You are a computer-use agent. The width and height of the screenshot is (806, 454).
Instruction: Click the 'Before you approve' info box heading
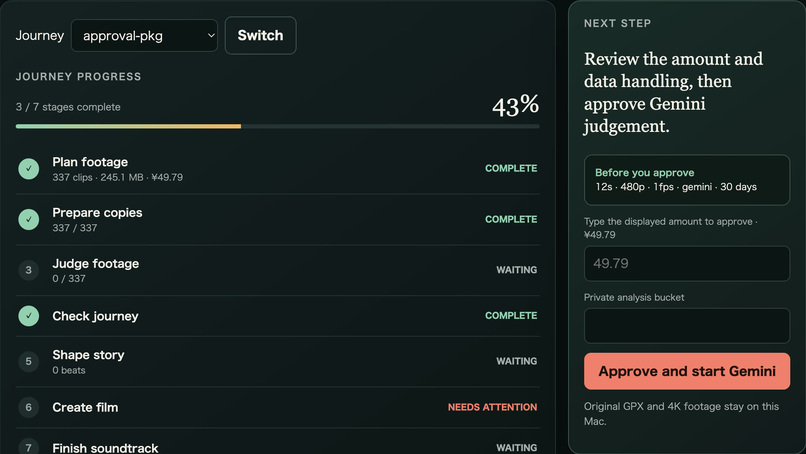coord(645,173)
